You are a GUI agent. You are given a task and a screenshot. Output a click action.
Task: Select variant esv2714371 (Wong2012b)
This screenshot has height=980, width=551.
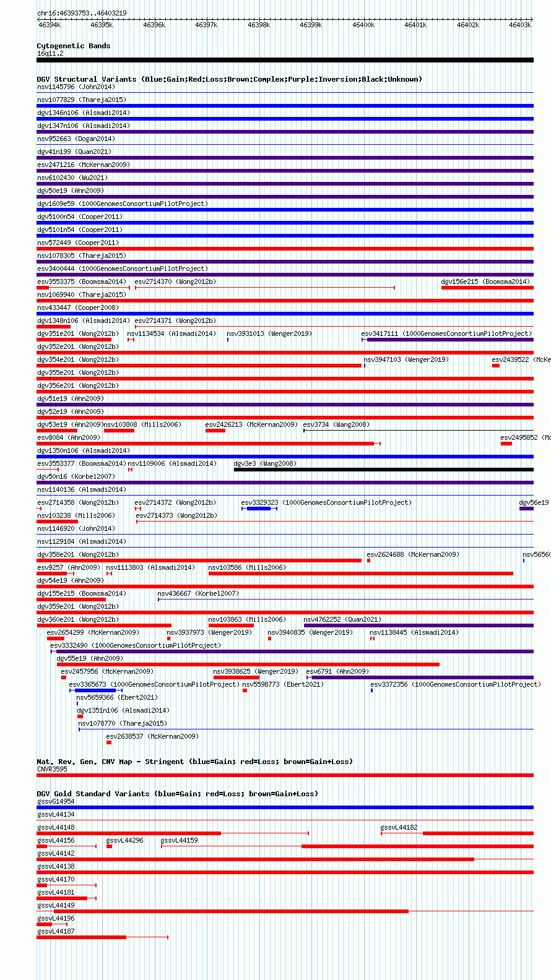coord(175,320)
